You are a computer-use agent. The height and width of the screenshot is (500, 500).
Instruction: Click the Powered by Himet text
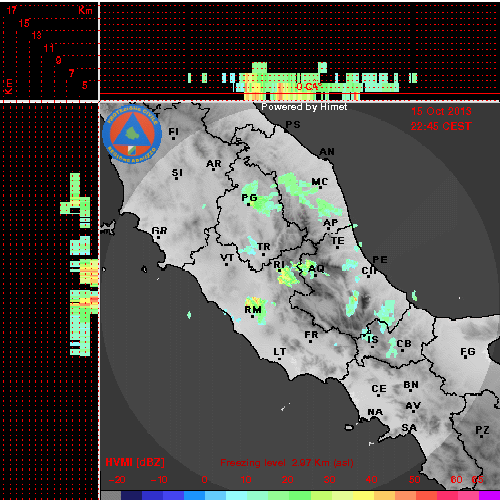click(x=304, y=107)
